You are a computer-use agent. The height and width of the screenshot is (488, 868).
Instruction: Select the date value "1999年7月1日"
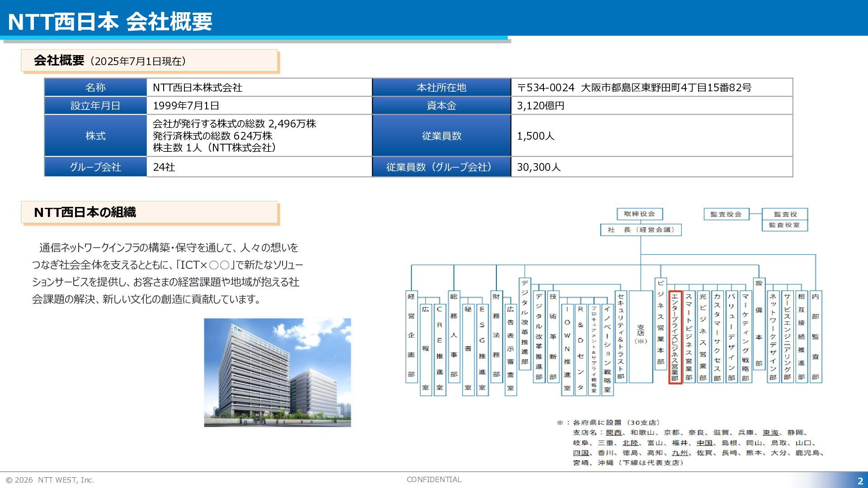pyautogui.click(x=186, y=106)
